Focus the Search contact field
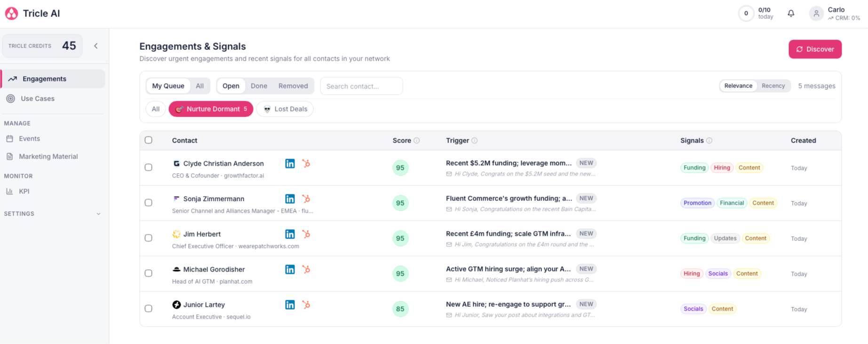The height and width of the screenshot is (344, 868). pos(361,86)
